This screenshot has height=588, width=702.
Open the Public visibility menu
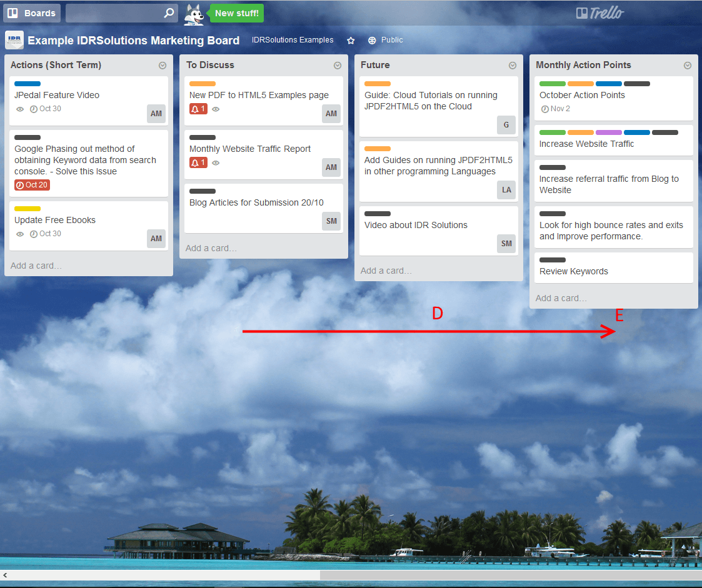386,40
